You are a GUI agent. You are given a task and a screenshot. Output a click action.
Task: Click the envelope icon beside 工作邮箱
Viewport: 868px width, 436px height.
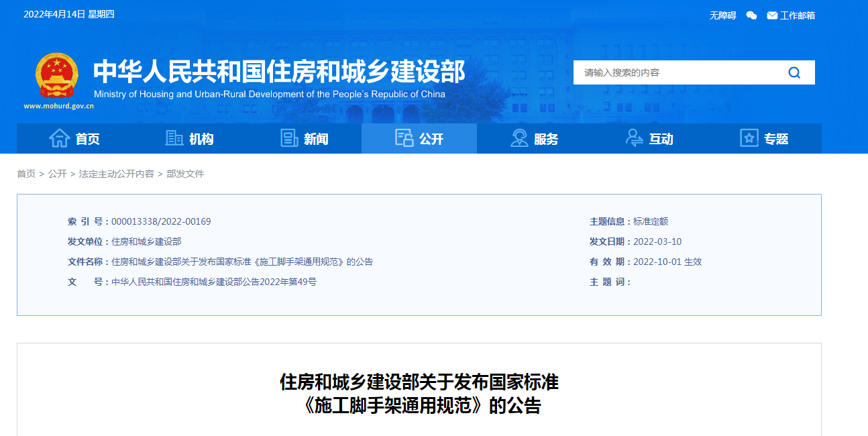tap(771, 15)
